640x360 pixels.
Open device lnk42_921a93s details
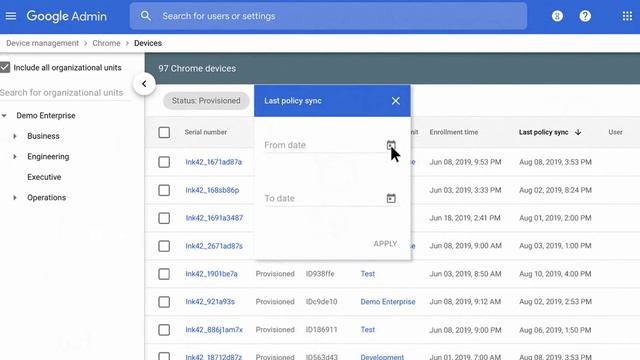click(210, 302)
